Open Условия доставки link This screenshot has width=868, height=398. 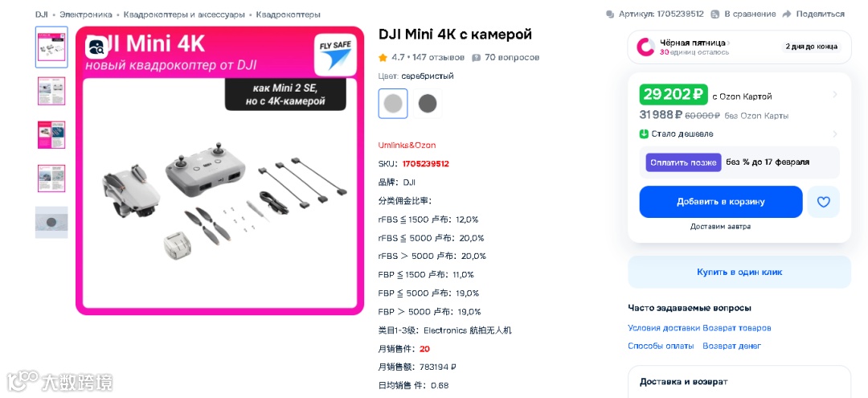click(x=665, y=328)
